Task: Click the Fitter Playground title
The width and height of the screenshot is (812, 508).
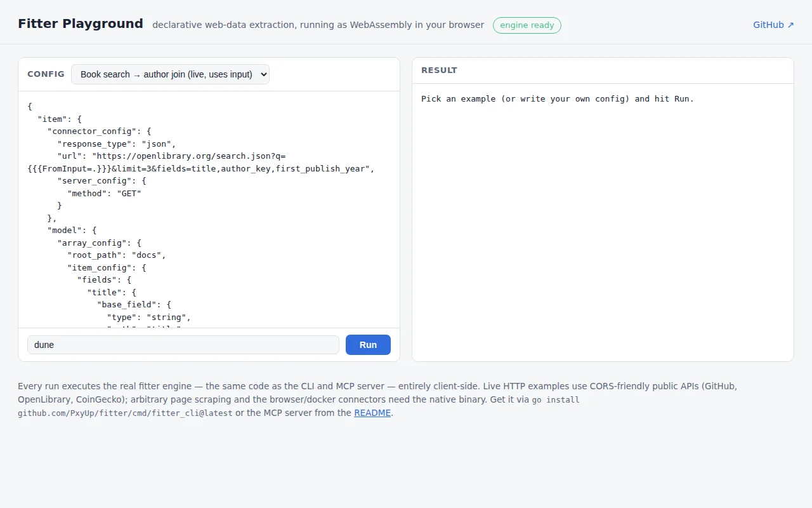Action: [x=81, y=23]
